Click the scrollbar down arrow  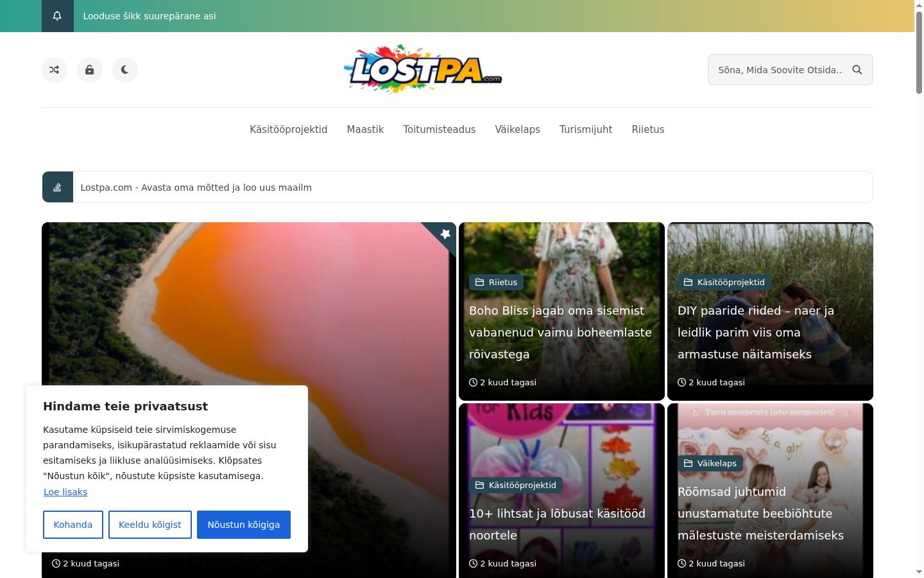(x=919, y=572)
